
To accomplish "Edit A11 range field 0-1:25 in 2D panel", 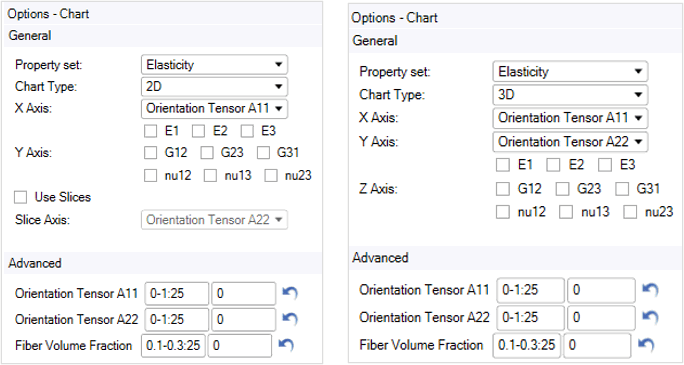I will [177, 293].
